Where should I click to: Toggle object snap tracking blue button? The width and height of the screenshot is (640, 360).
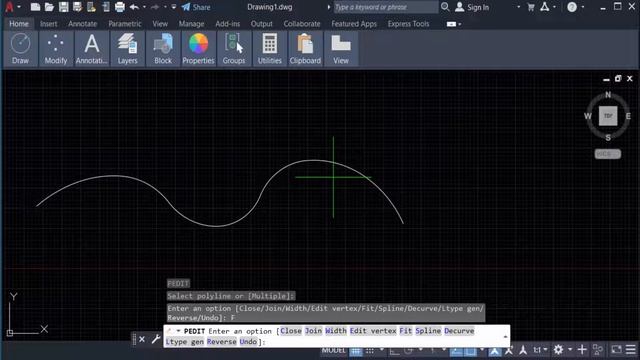tap(456, 351)
